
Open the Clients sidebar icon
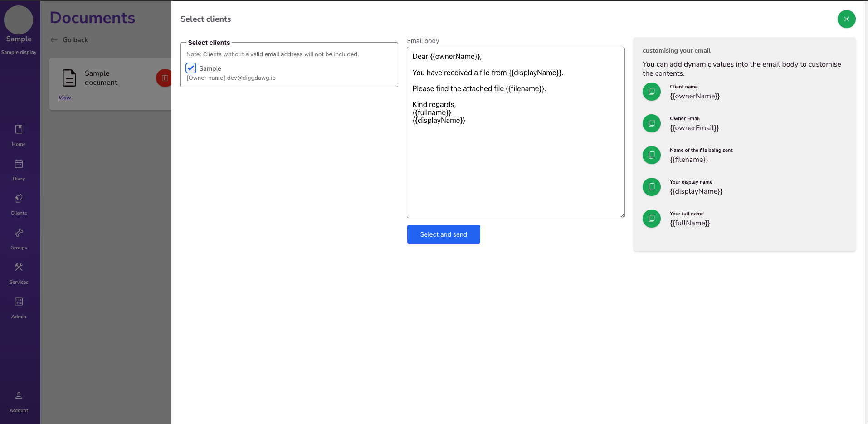19,199
